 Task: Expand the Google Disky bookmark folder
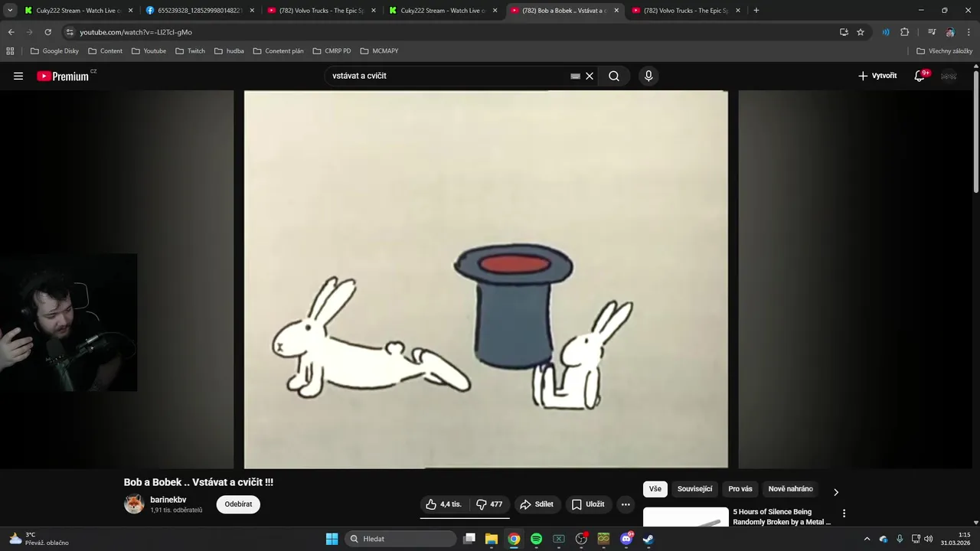[54, 51]
